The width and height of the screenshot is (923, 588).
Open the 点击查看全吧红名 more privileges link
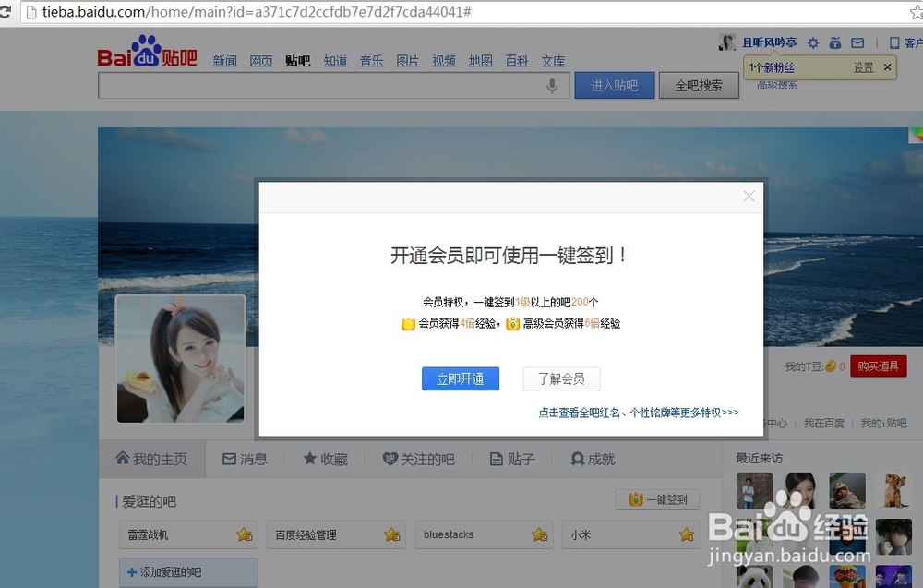(638, 413)
